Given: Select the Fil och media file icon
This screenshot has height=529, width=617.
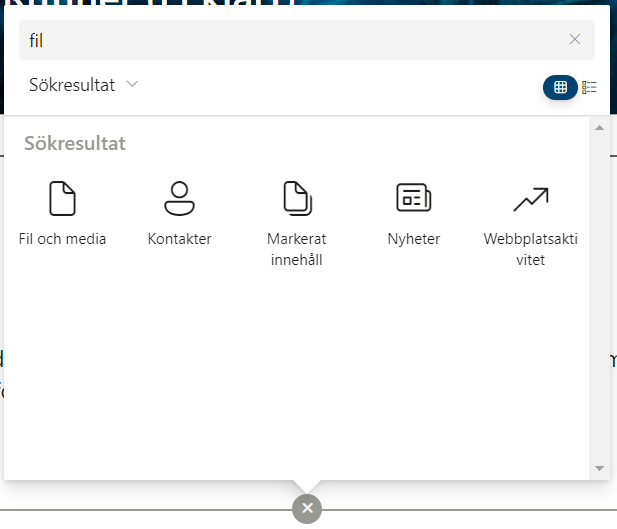Looking at the screenshot, I should pyautogui.click(x=62, y=198).
